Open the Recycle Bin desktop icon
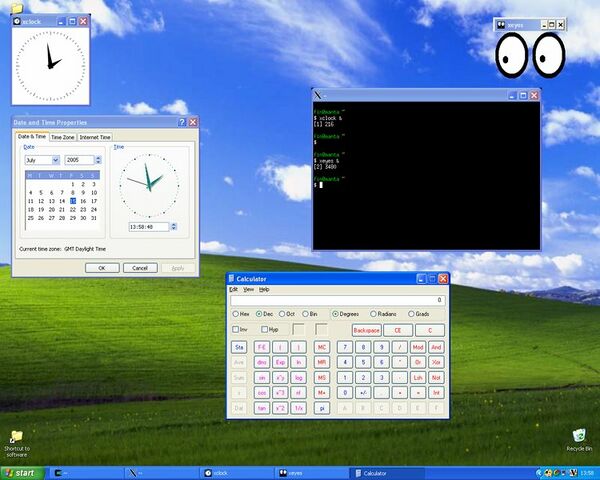Screen dimensions: 600x480 click(578, 436)
